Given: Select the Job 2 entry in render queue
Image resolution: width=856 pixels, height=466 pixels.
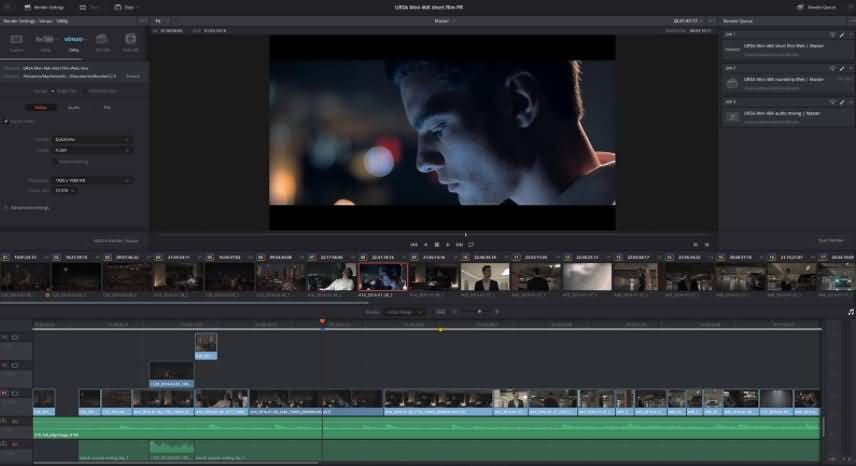Looking at the screenshot, I should click(788, 82).
